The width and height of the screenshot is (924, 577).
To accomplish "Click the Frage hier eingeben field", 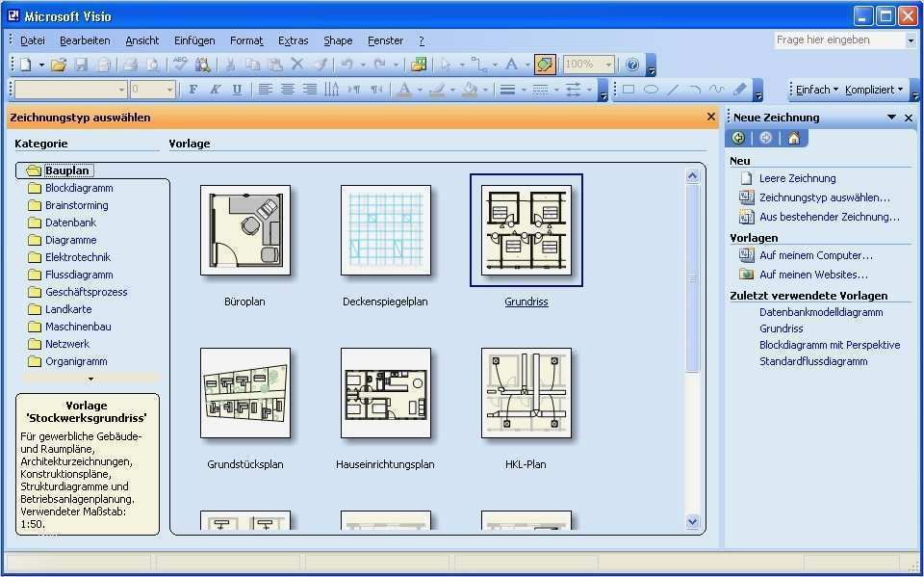I will point(839,40).
